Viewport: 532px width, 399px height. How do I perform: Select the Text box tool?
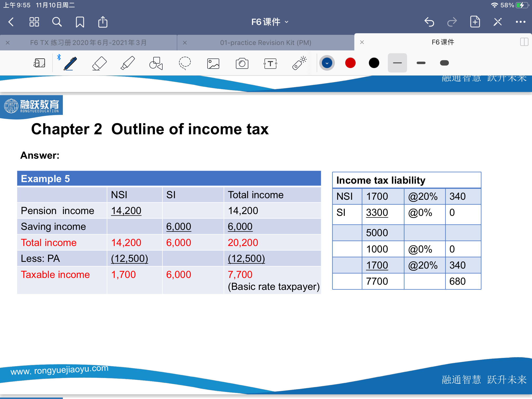pyautogui.click(x=270, y=63)
